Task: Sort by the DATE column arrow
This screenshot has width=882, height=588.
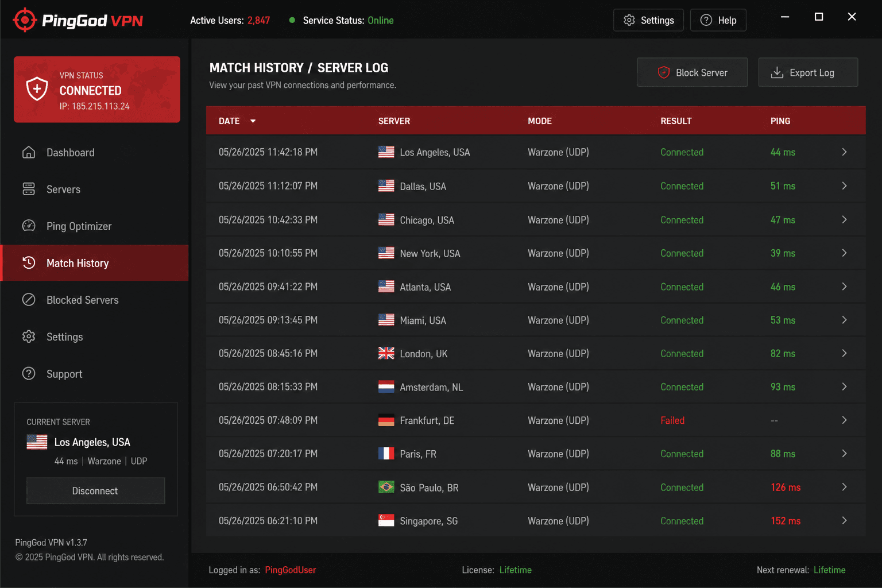Action: 253,121
